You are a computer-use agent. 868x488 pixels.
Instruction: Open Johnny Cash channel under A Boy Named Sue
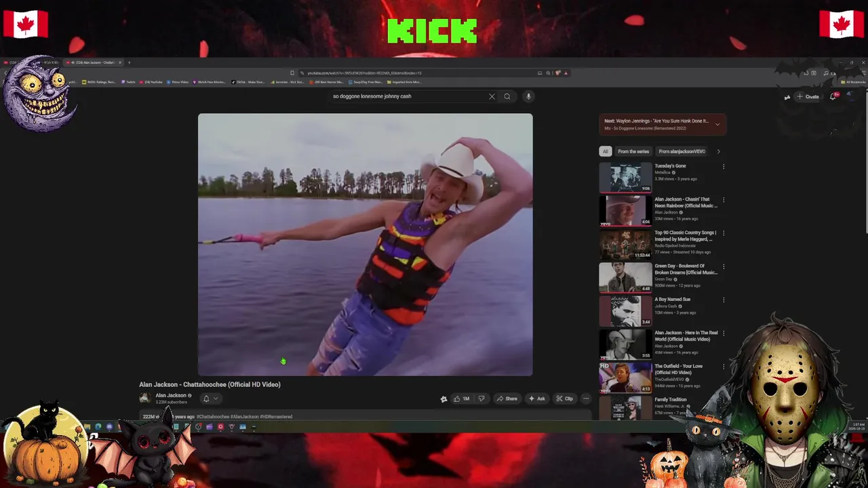tap(666, 306)
